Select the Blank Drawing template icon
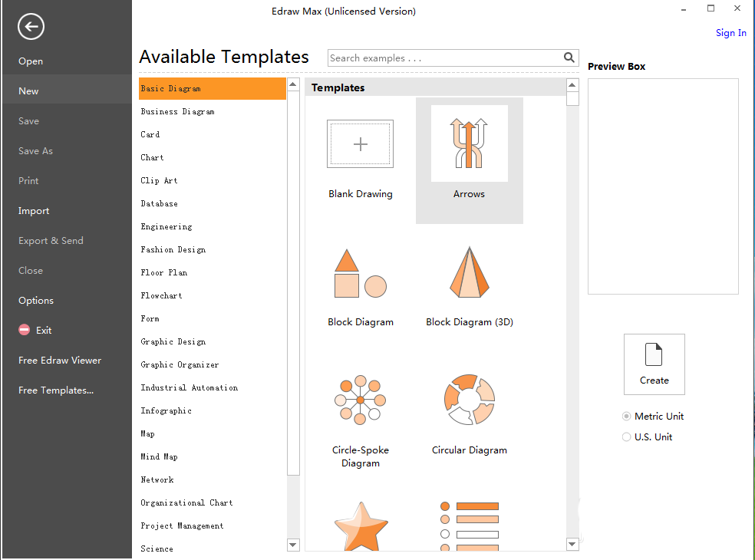 point(360,143)
